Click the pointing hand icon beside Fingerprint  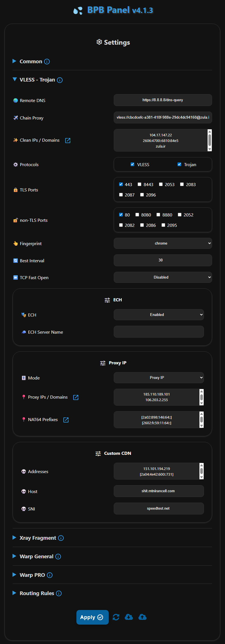coord(15,243)
